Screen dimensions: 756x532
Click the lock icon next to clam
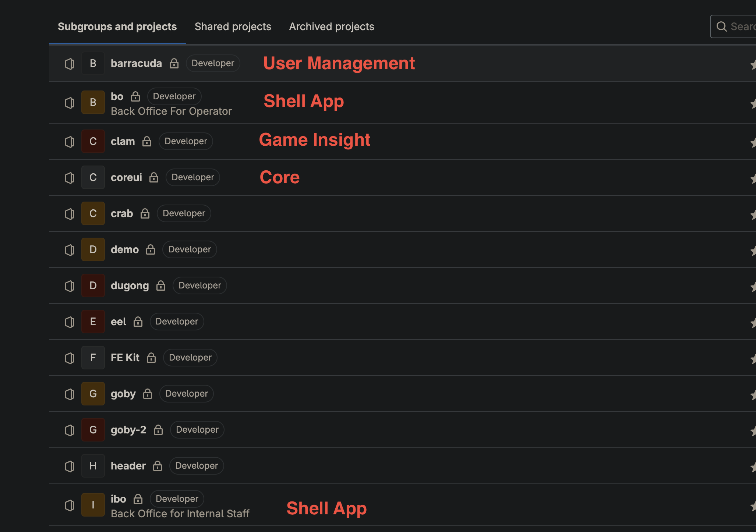pos(147,141)
